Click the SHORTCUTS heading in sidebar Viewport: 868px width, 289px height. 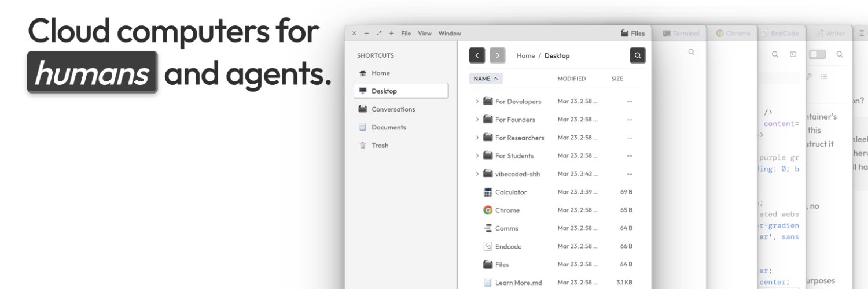click(376, 55)
